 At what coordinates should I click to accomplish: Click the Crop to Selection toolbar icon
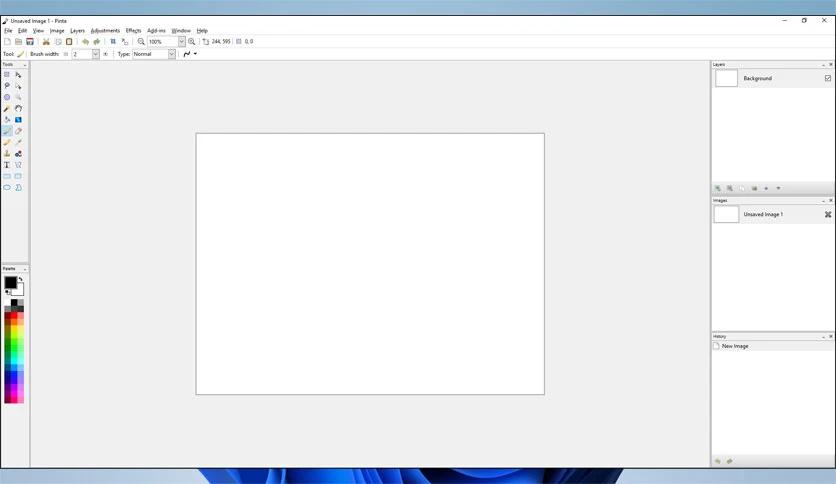pos(113,42)
